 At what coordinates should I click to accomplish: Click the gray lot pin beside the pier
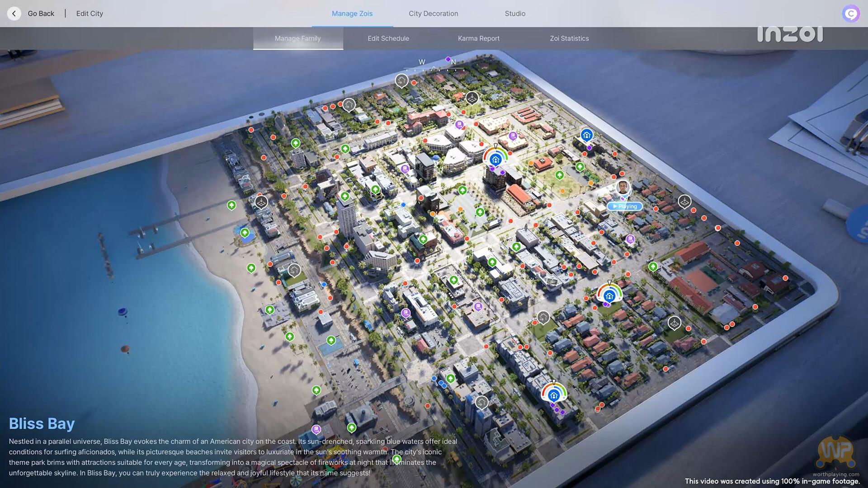[261, 202]
